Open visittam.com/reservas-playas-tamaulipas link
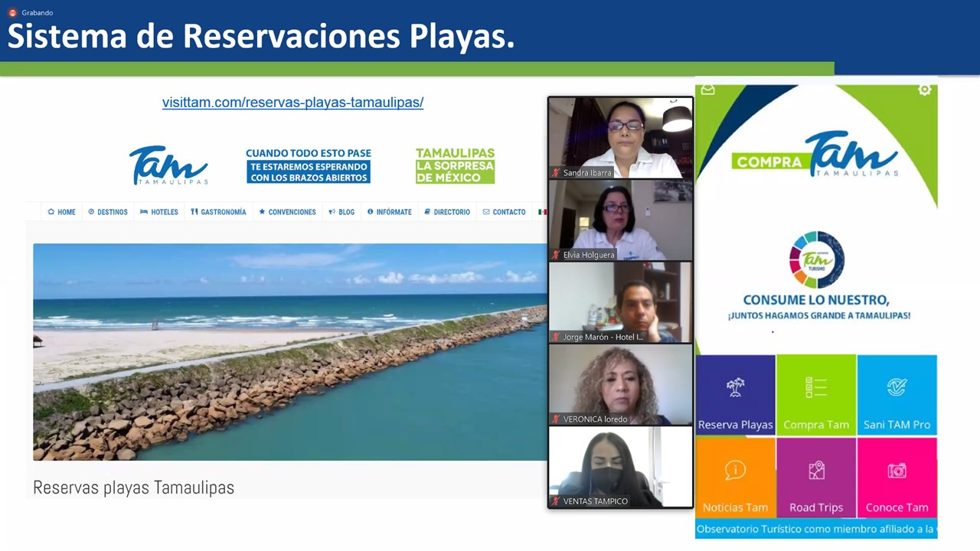This screenshot has height=551, width=980. 292,102
